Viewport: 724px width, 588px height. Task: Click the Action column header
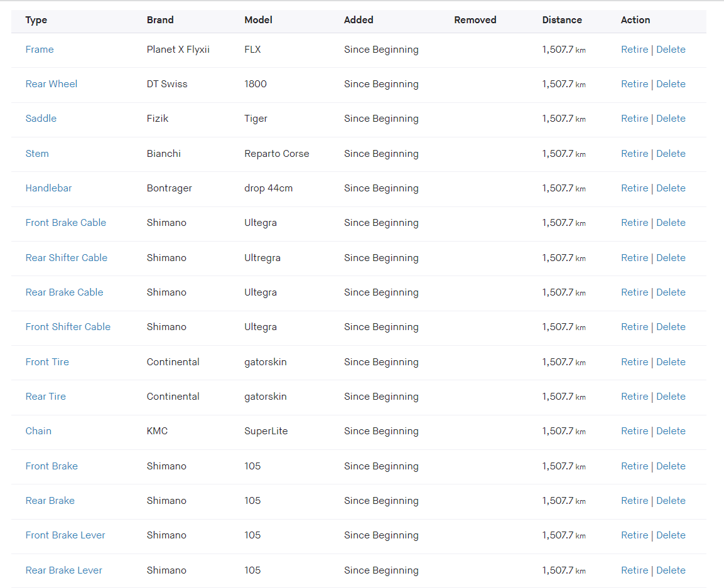635,20
